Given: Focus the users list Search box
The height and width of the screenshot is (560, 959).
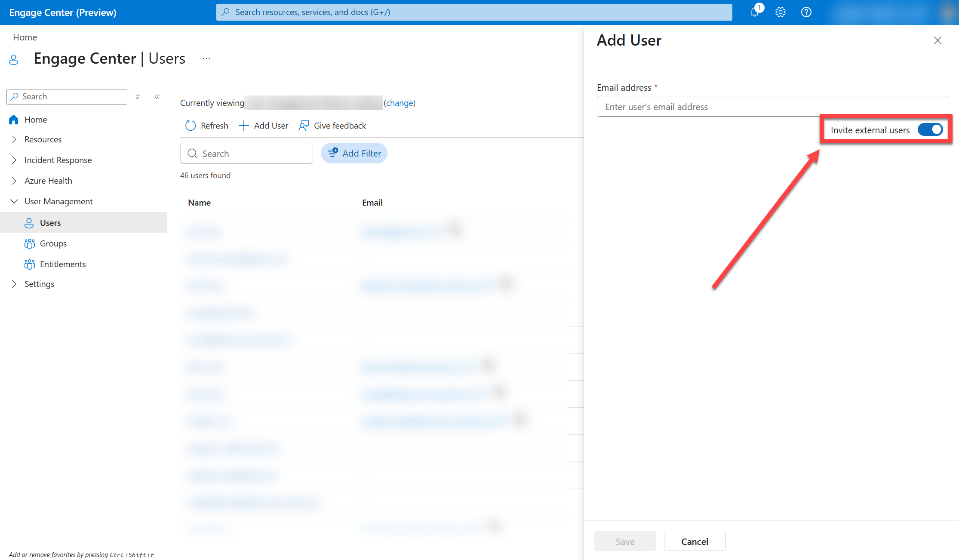Looking at the screenshot, I should click(x=246, y=154).
